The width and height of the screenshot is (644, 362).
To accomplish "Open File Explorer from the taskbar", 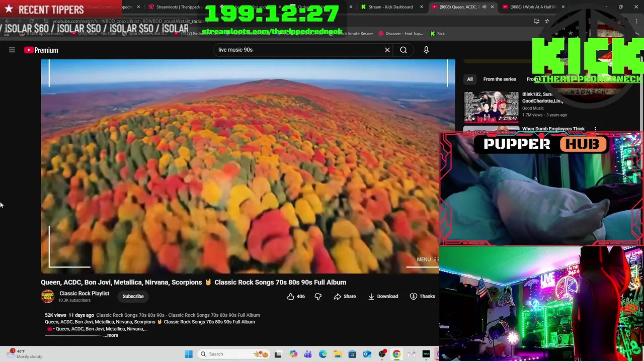I will [338, 354].
